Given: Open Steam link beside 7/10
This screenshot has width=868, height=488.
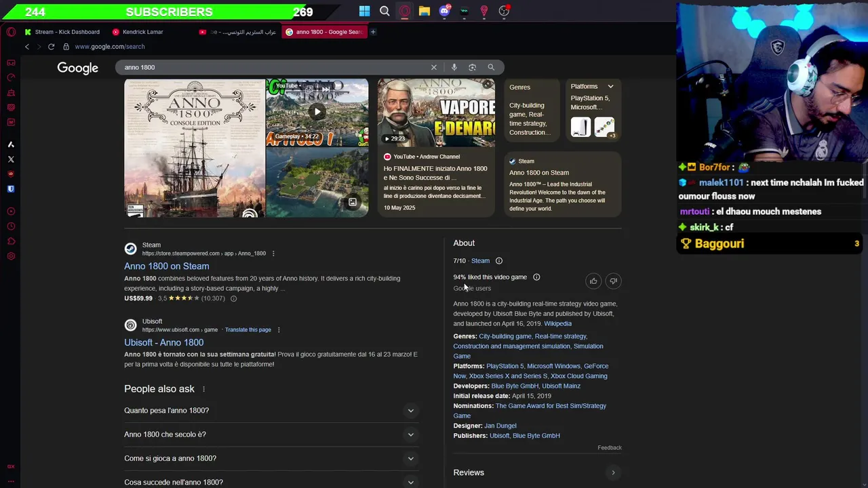Looking at the screenshot, I should point(480,261).
